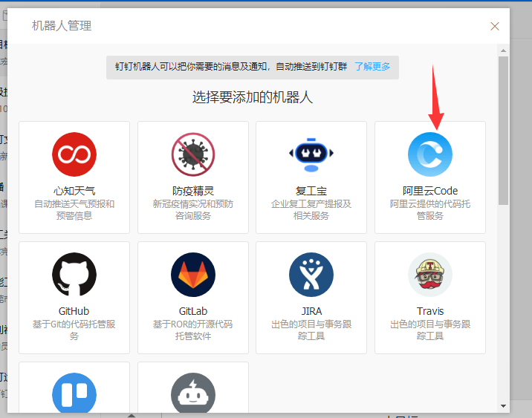
Task: Select the GitHub octocat icon
Action: 74,275
